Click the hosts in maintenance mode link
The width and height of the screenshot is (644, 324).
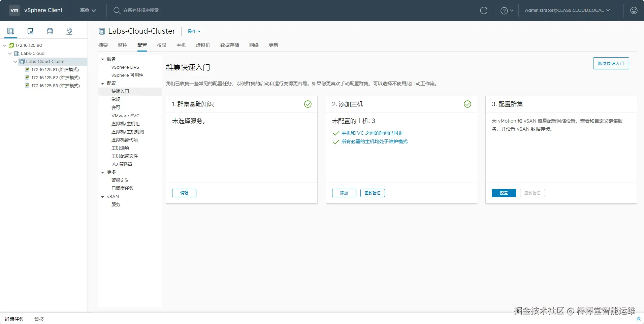[x=375, y=141]
